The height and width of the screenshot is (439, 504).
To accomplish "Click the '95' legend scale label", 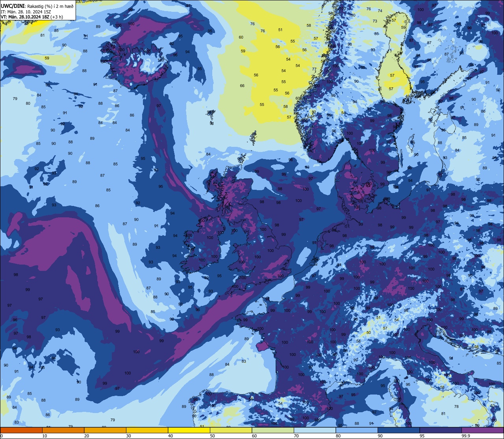I will 422,436.
